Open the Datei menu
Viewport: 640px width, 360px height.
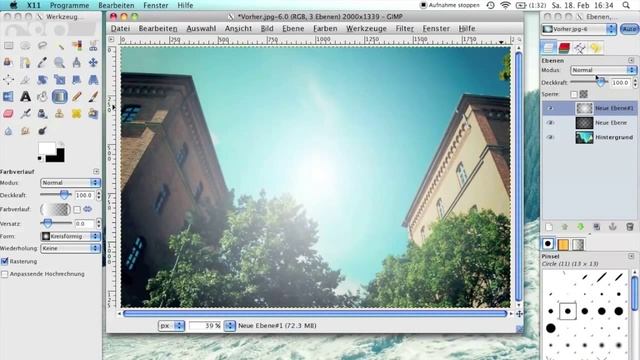click(120, 29)
